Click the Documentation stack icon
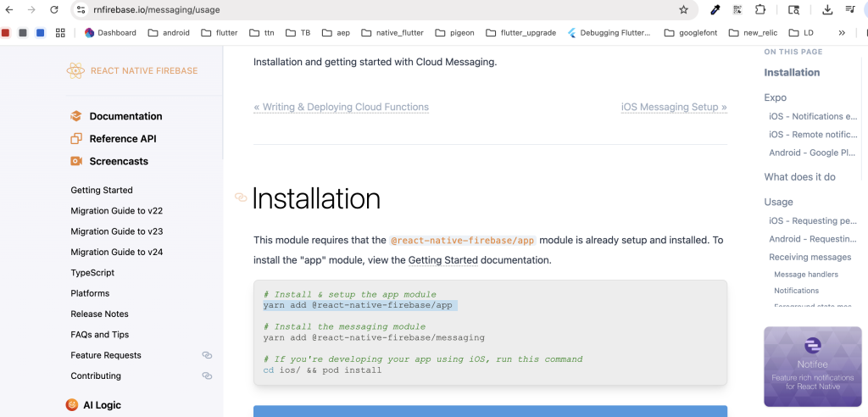 coord(75,116)
